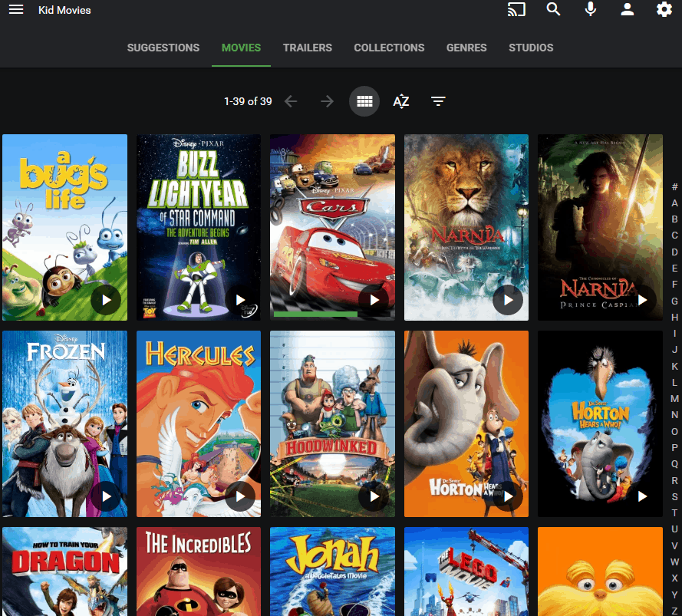The height and width of the screenshot is (616, 682).
Task: Start voice search with the microphone icon
Action: point(590,9)
